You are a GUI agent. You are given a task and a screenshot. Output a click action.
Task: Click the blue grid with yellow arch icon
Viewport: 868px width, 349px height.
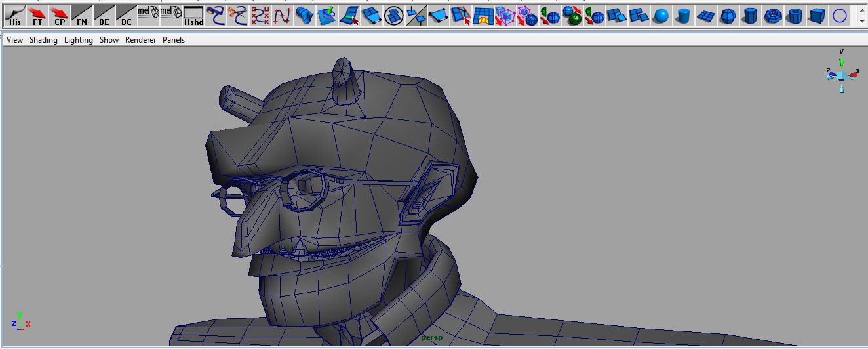point(483,15)
